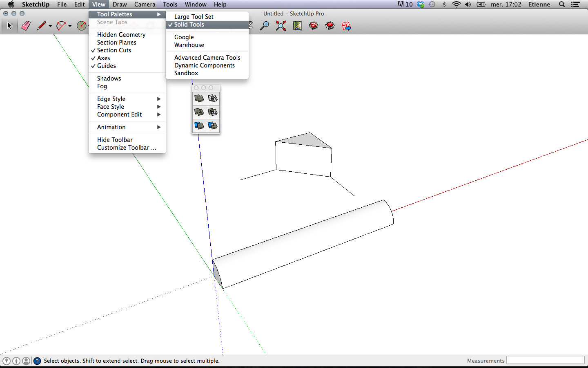Image resolution: width=588 pixels, height=368 pixels.
Task: Select the arrow Select tool in toolbar
Action: pyautogui.click(x=10, y=26)
